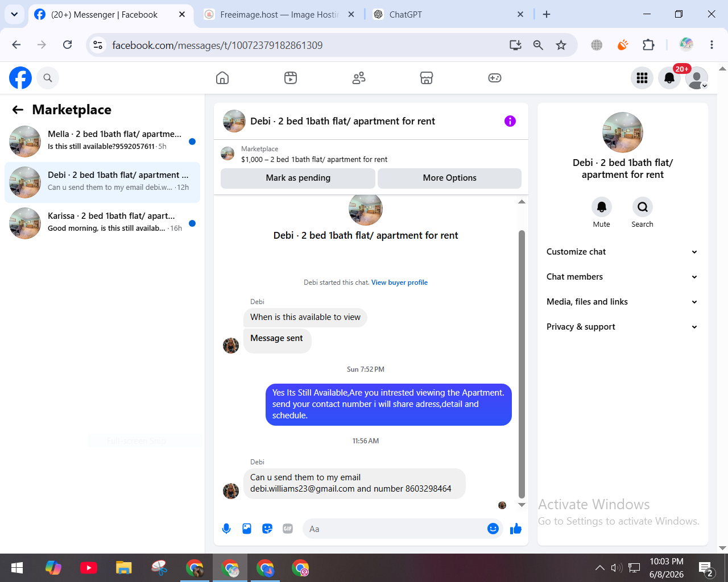
Task: Click the install app icon in address bar
Action: [515, 45]
